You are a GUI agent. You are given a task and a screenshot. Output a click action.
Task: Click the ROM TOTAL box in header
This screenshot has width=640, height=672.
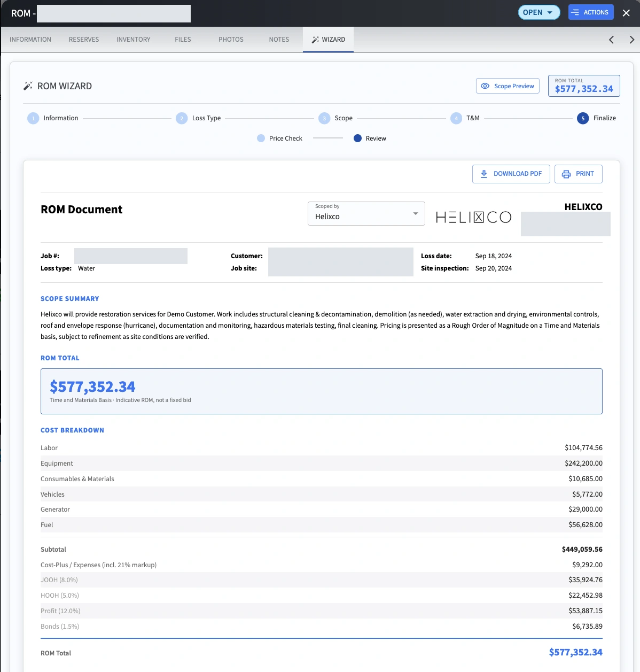(584, 86)
